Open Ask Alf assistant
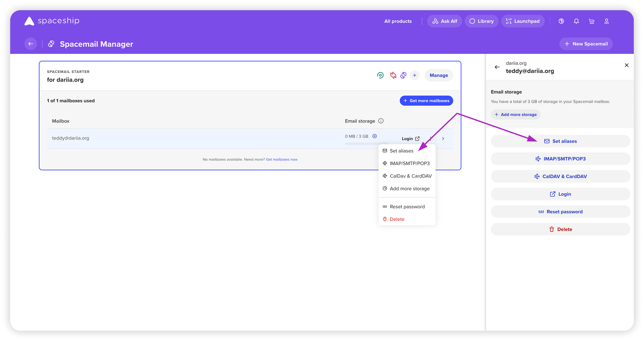This screenshot has height=341, width=644. pyautogui.click(x=444, y=21)
